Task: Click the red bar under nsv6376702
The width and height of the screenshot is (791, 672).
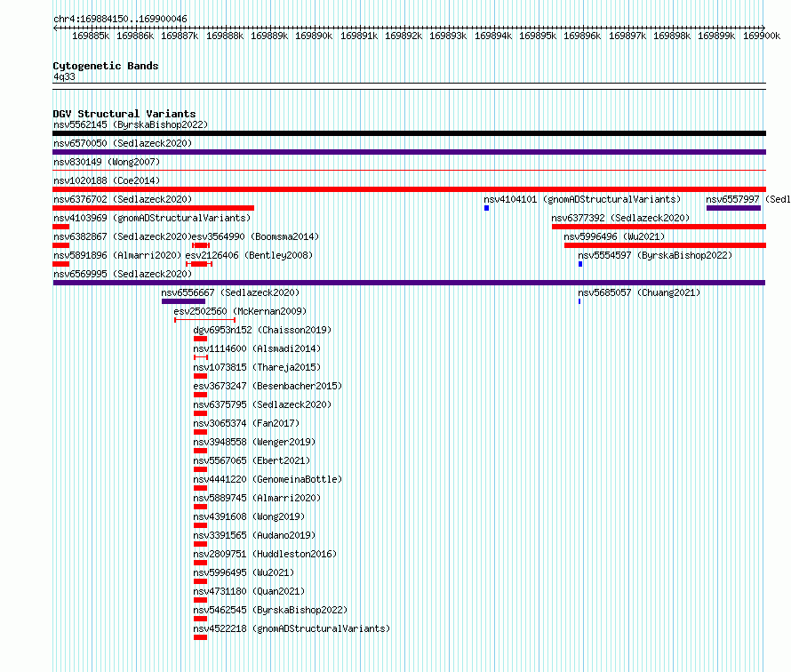Action: (154, 208)
